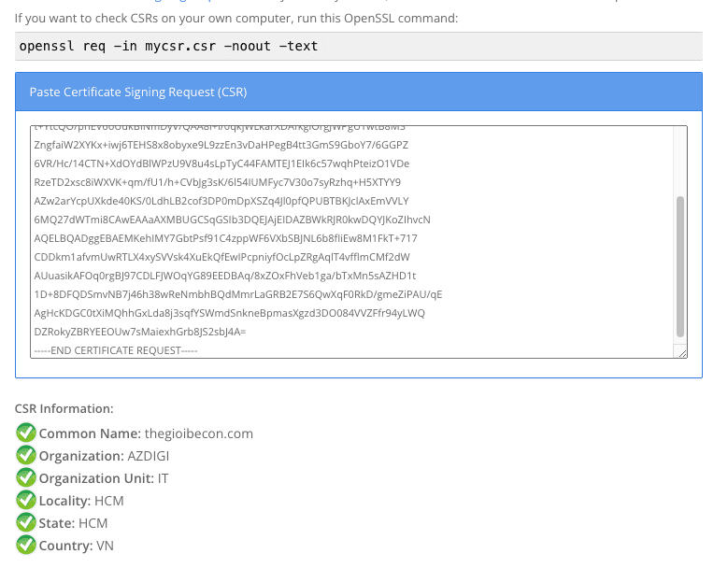Click the CSR textarea resize grip corner

click(x=682, y=353)
